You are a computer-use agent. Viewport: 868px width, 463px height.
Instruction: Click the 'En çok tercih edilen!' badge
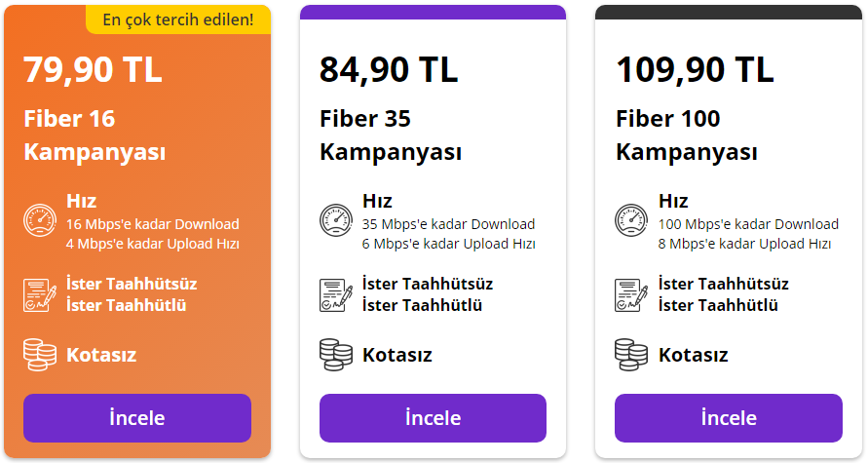point(178,19)
